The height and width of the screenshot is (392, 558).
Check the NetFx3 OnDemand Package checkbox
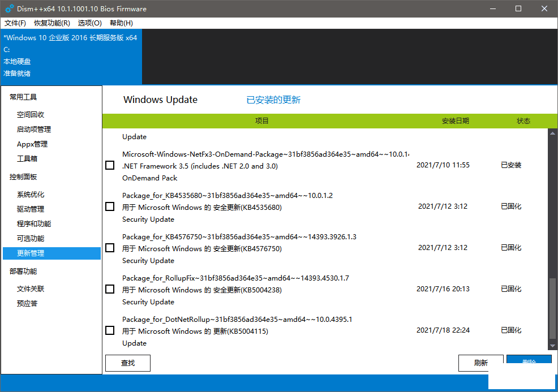click(x=110, y=165)
